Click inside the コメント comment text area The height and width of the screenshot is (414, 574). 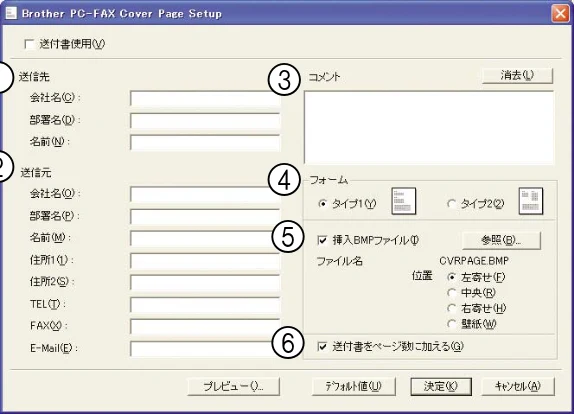point(429,127)
